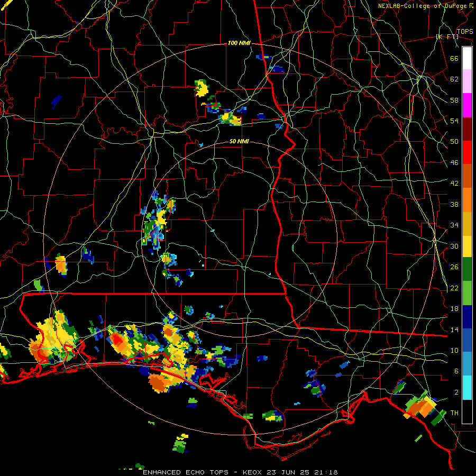Click the TH label on the legend
Screen dimensions: 476x476
point(454,413)
